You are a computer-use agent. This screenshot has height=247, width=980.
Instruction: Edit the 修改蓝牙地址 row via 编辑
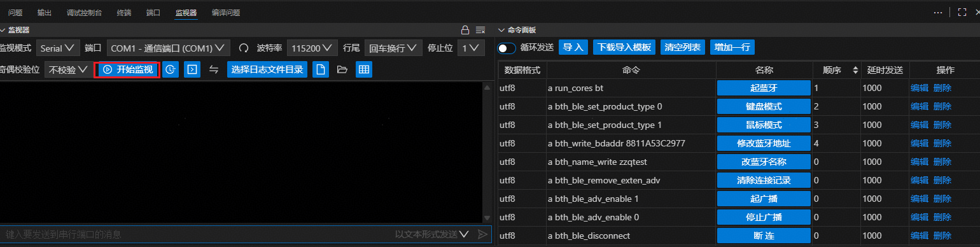(920, 143)
